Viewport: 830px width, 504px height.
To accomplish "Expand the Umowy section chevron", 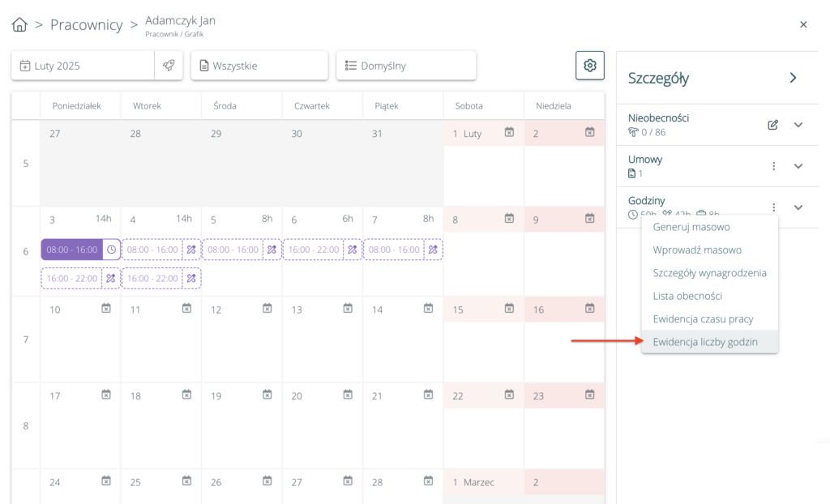I will 798,166.
